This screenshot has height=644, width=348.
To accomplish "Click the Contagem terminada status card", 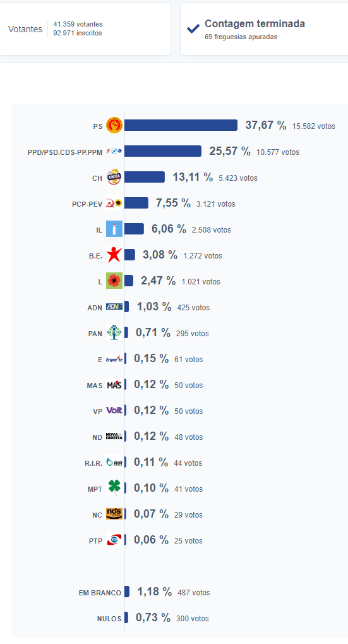I will (x=264, y=29).
